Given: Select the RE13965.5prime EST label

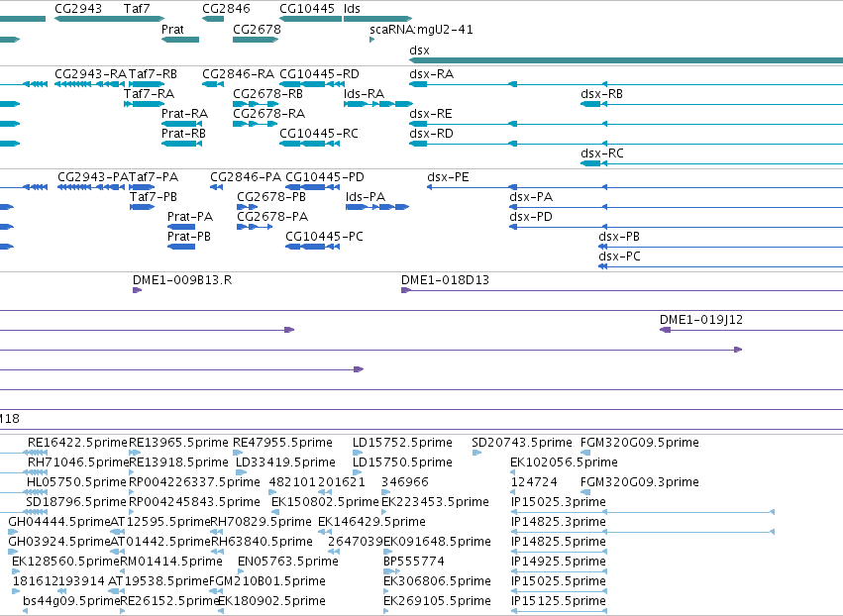Looking at the screenshot, I should (x=179, y=443).
